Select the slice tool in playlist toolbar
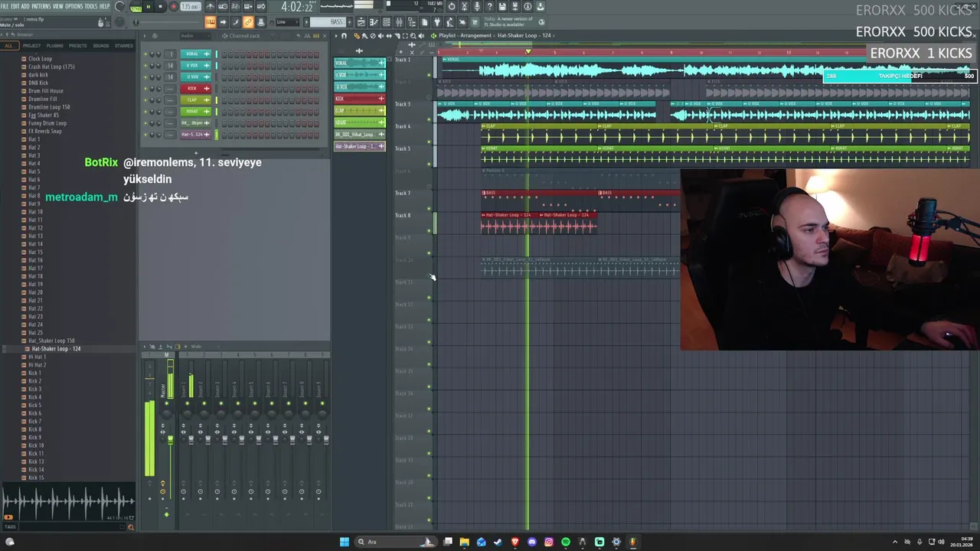This screenshot has height=551, width=980. [397, 35]
